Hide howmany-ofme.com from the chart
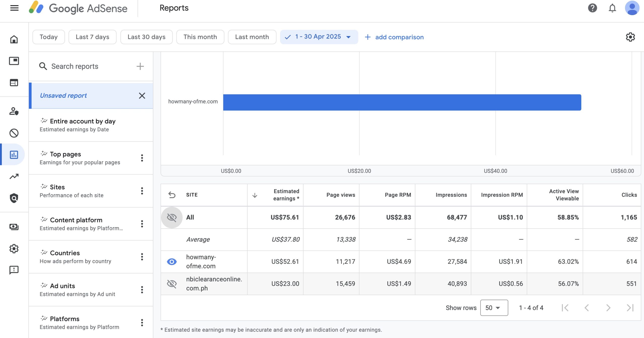Viewport: 644px width, 338px height. coord(172,262)
